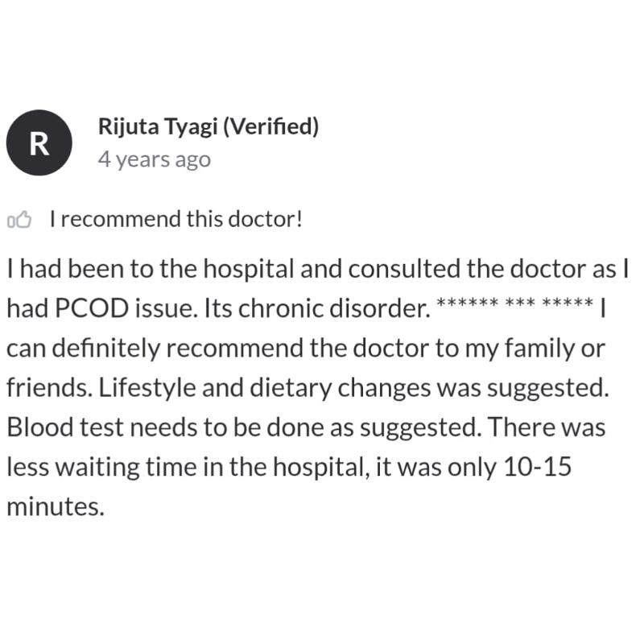Viewport: 644px width, 644px height.
Task: Click 'chronic disorder.' in review text
Action: pos(334,308)
